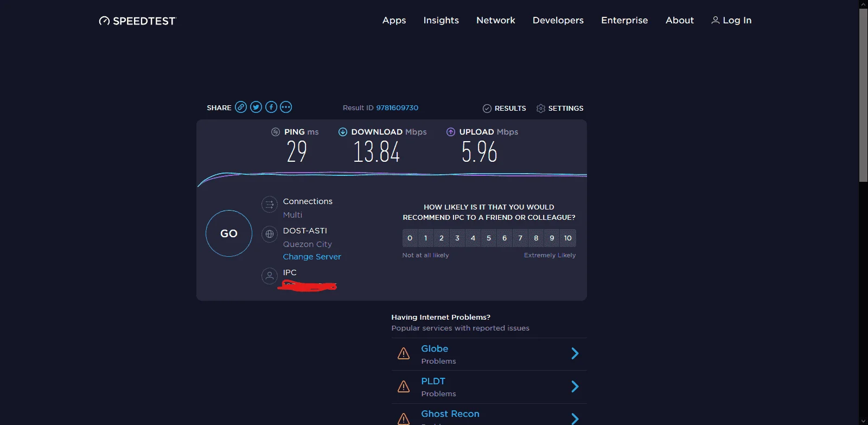Open the Apps menu
The image size is (868, 425).
pyautogui.click(x=394, y=21)
